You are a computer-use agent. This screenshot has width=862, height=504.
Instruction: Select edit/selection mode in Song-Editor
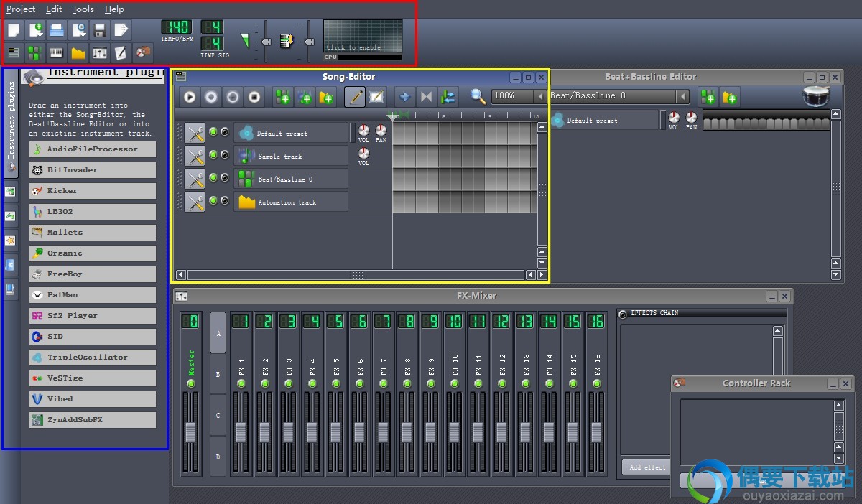[376, 96]
